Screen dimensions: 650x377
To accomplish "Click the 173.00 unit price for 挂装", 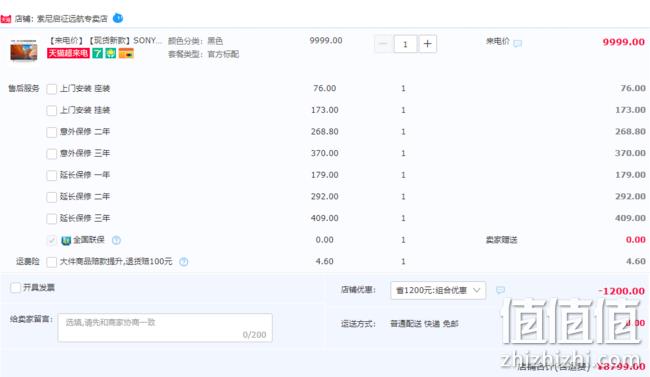I will (x=325, y=110).
